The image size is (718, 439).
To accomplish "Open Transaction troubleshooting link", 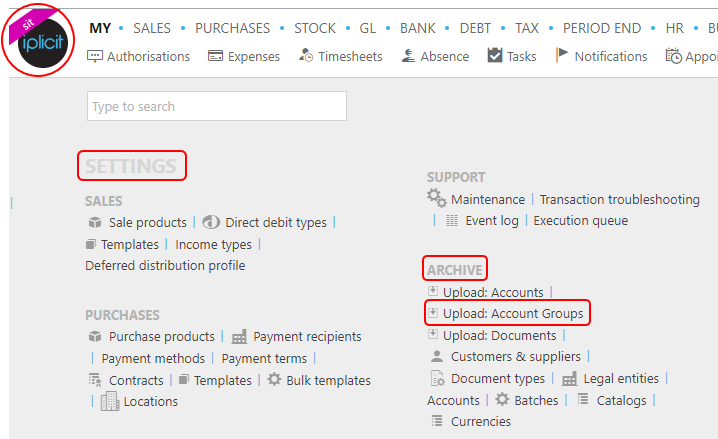I will [x=620, y=200].
